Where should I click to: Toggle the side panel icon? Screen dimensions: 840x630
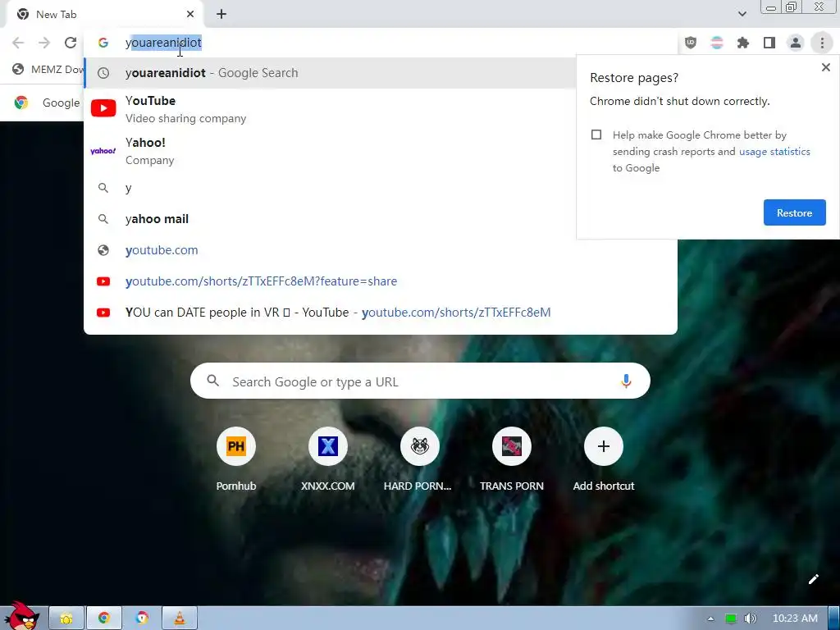pyautogui.click(x=769, y=43)
